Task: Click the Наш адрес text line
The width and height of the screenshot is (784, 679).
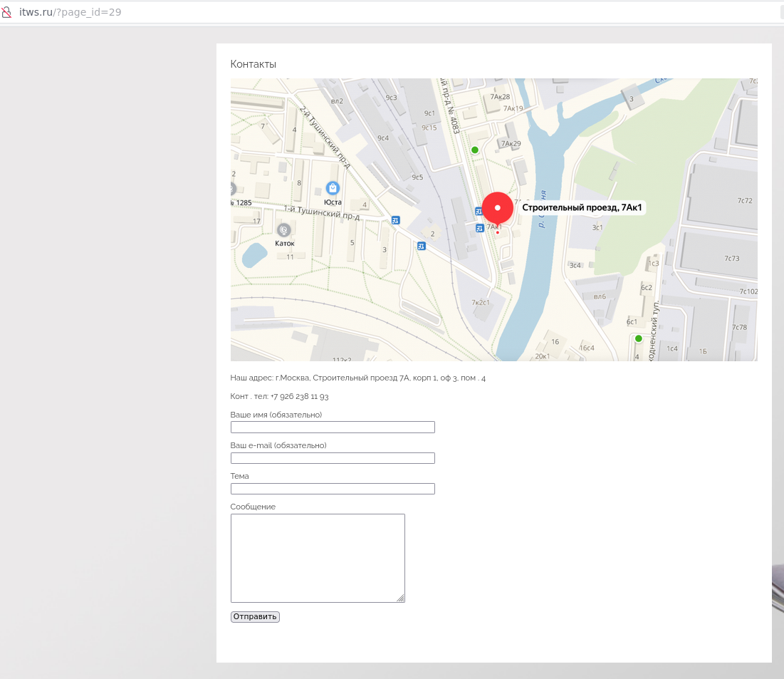Action: point(358,378)
